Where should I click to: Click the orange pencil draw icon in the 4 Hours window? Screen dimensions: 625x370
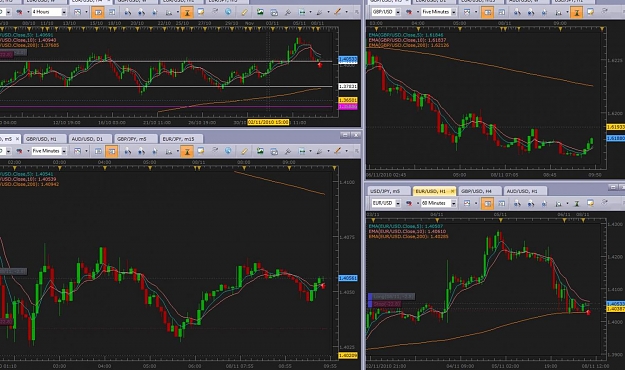338,12
